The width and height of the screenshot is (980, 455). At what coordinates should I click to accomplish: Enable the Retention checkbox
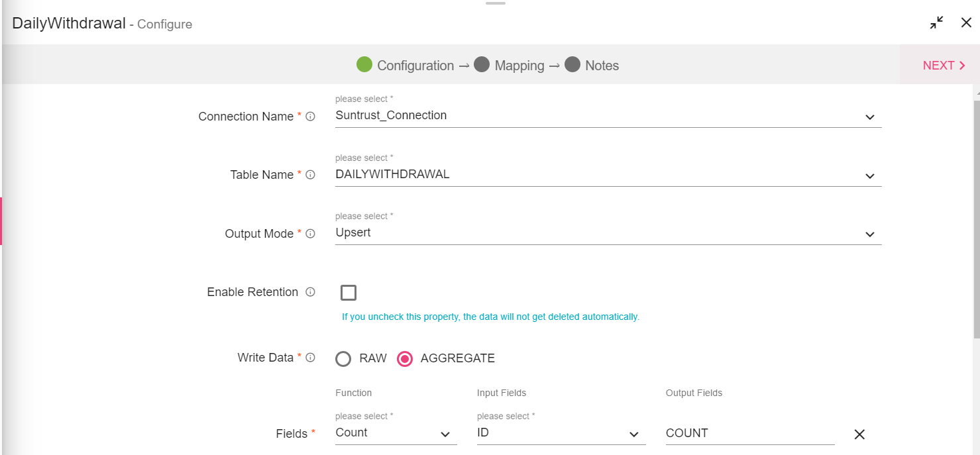(348, 293)
